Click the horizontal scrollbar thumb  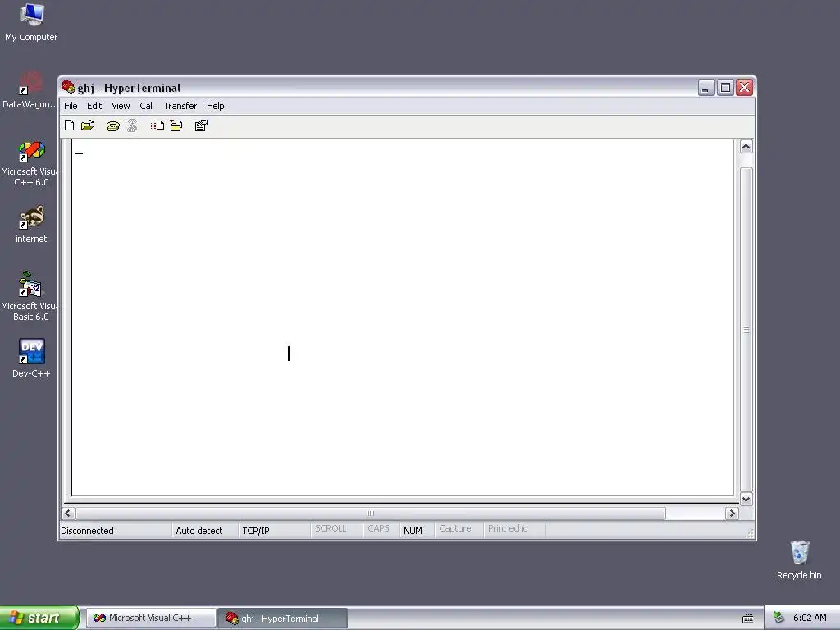click(370, 514)
